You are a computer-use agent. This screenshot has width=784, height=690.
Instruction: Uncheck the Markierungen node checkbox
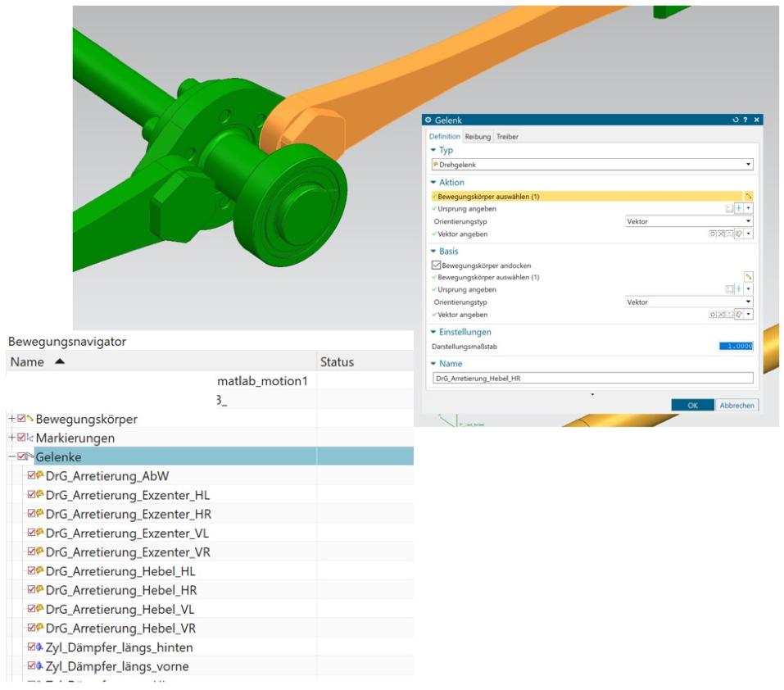tap(21, 438)
